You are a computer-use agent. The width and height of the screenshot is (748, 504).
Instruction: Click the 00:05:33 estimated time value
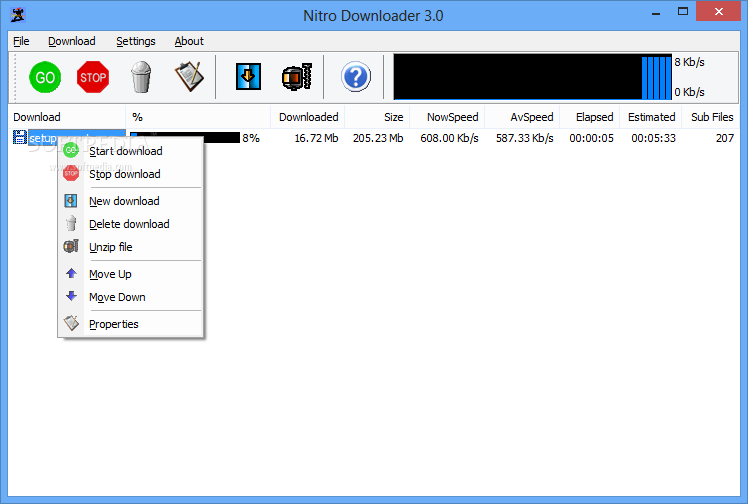pos(653,138)
